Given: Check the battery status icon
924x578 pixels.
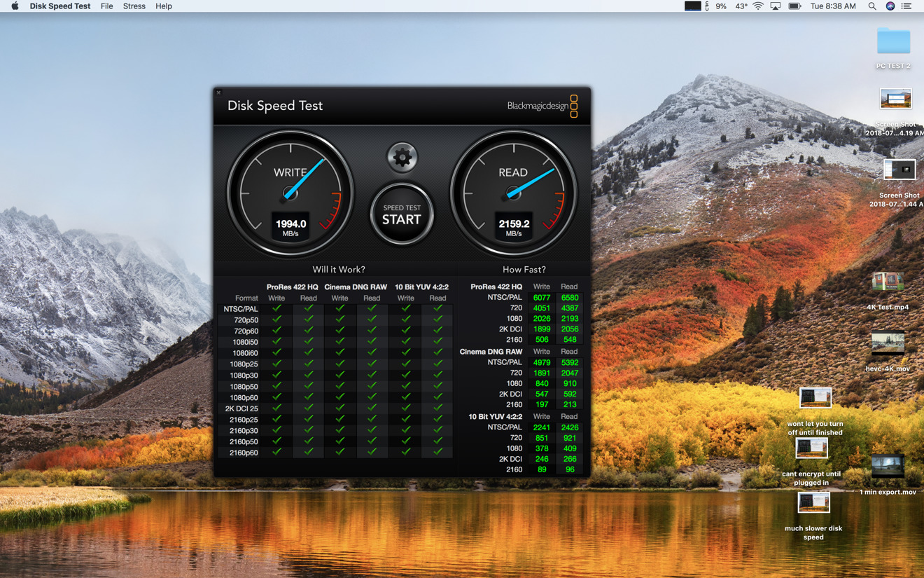Looking at the screenshot, I should [x=795, y=6].
